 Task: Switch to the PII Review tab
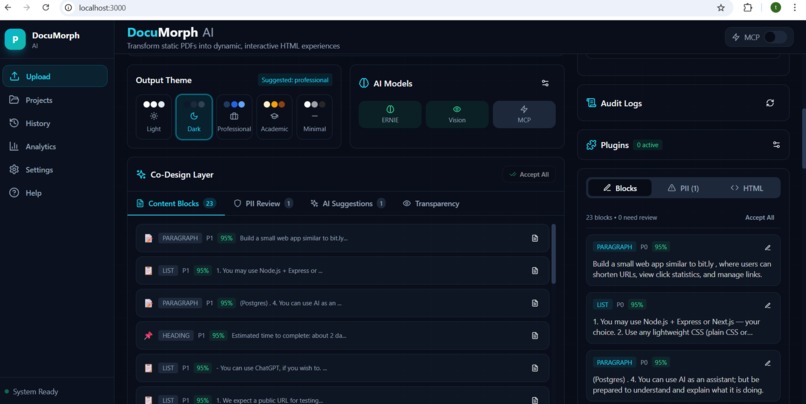coord(263,204)
